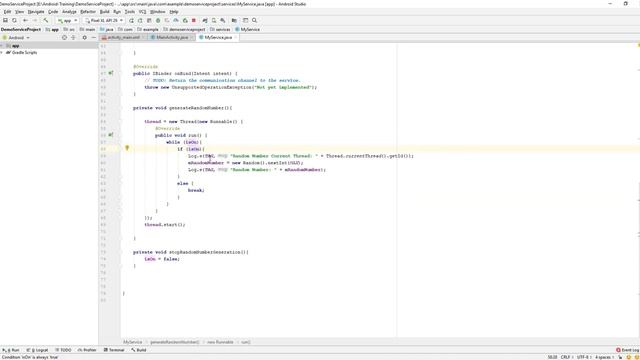Navigate back with the left arrow icon
Image resolution: width=640 pixels, height=360 pixels.
pyautogui.click(x=25, y=20)
